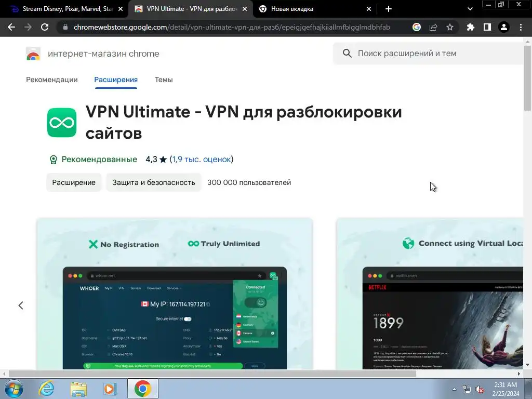Open the Whoer screenshot thumbnail
Screen dimensions: 532x399
tap(175, 294)
